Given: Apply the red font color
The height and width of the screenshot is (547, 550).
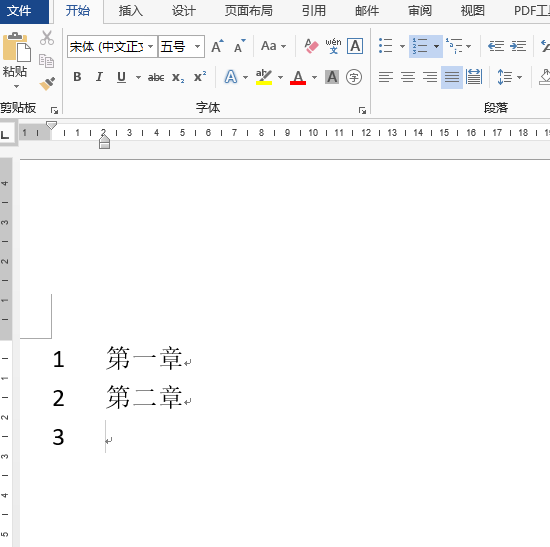Looking at the screenshot, I should click(298, 77).
